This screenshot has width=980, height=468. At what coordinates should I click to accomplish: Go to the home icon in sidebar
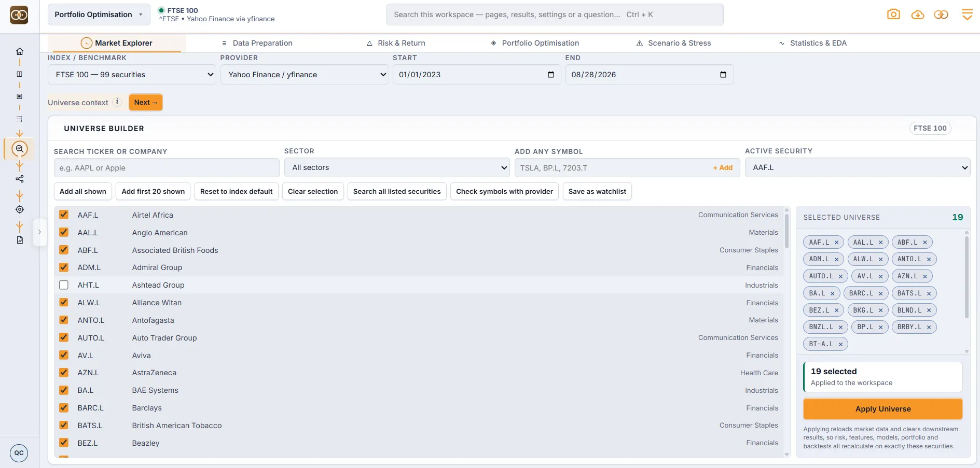pyautogui.click(x=20, y=51)
